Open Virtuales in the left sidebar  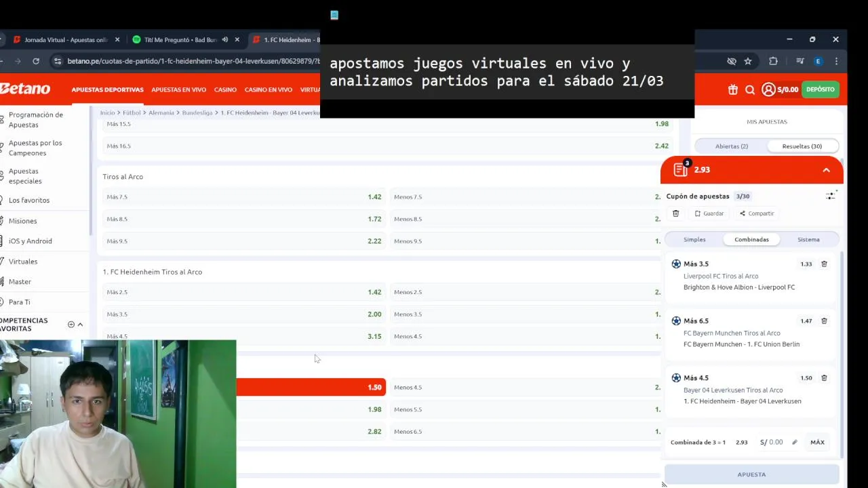[23, 262]
